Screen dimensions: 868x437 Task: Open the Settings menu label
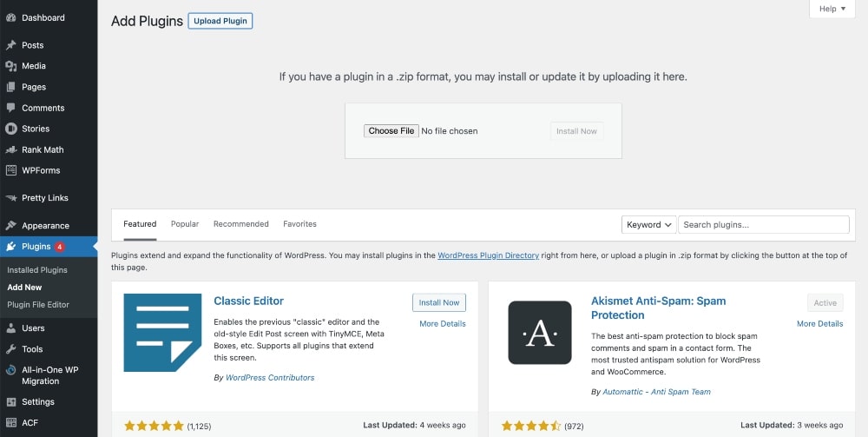click(38, 401)
